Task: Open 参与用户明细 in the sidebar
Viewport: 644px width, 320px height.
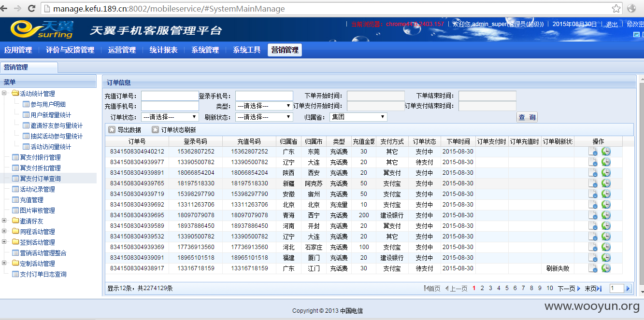Action: [48, 104]
